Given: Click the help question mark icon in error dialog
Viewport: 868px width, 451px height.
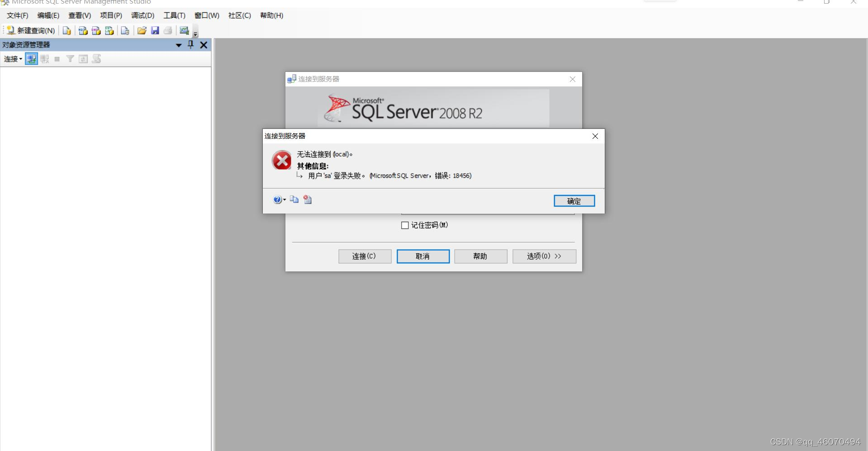Looking at the screenshot, I should (x=277, y=199).
